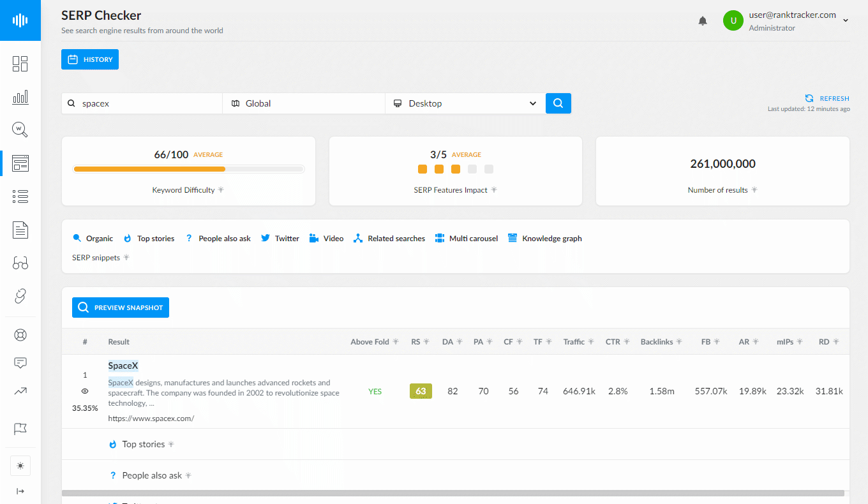The image size is (868, 504).
Task: Click the Number of results info lightbulb
Action: pyautogui.click(x=754, y=190)
